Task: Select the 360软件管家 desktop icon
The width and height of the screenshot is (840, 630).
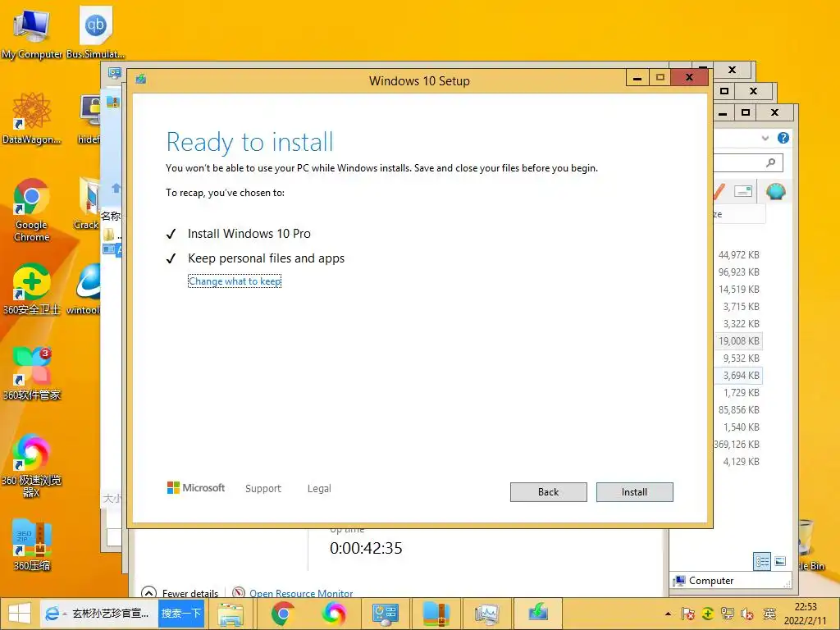Action: click(x=32, y=373)
